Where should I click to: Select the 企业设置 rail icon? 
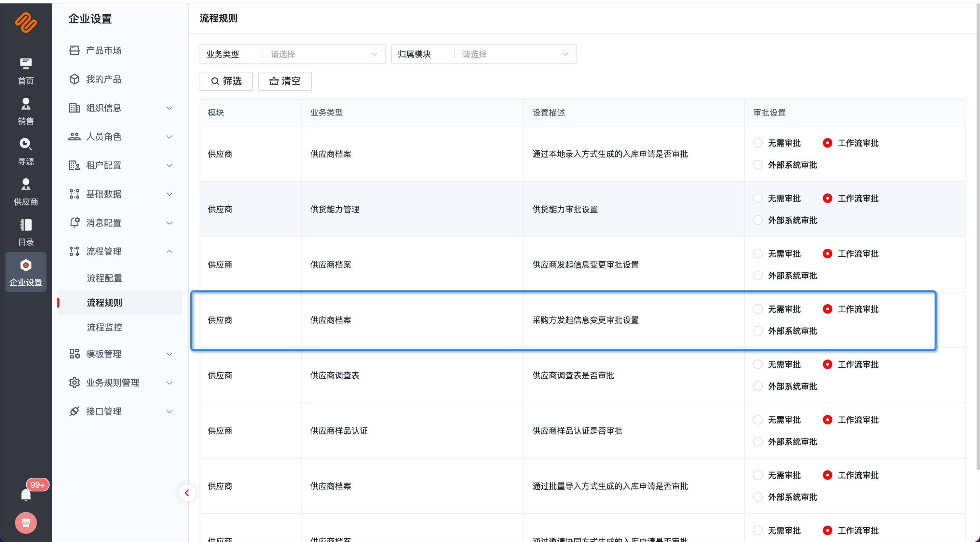coord(26,272)
